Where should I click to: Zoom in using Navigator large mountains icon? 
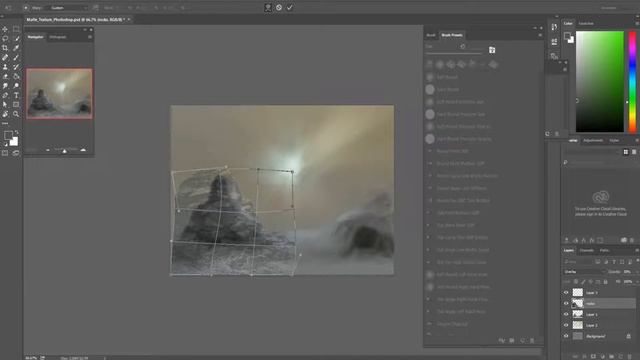click(83, 150)
